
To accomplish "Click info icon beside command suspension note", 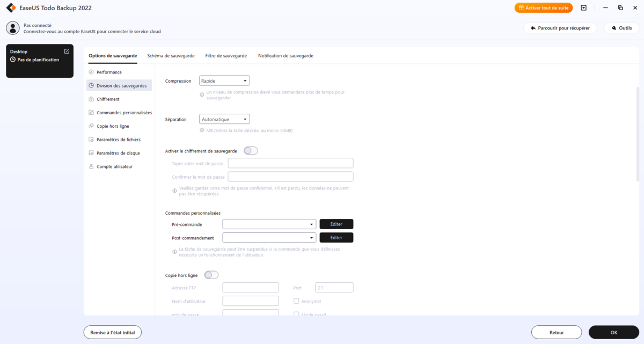I will tap(174, 251).
